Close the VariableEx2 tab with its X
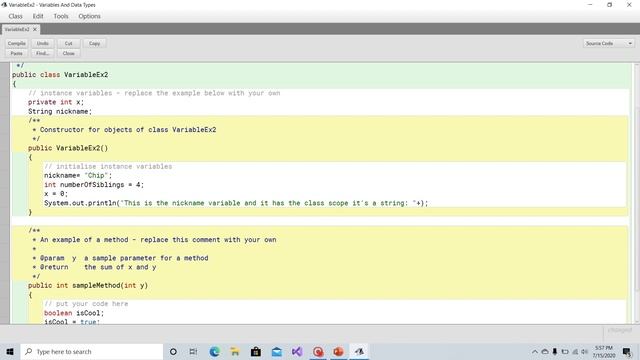Viewport: 640px width, 360px height. (35, 29)
